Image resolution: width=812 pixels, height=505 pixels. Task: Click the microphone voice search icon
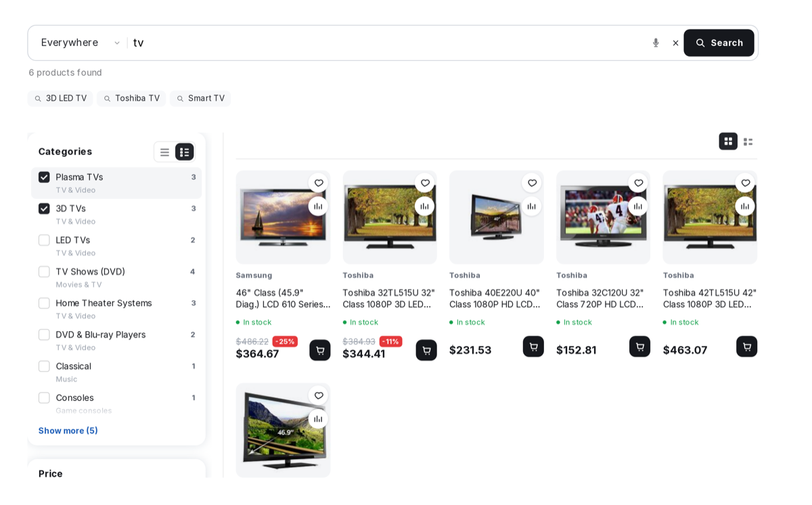tap(655, 43)
